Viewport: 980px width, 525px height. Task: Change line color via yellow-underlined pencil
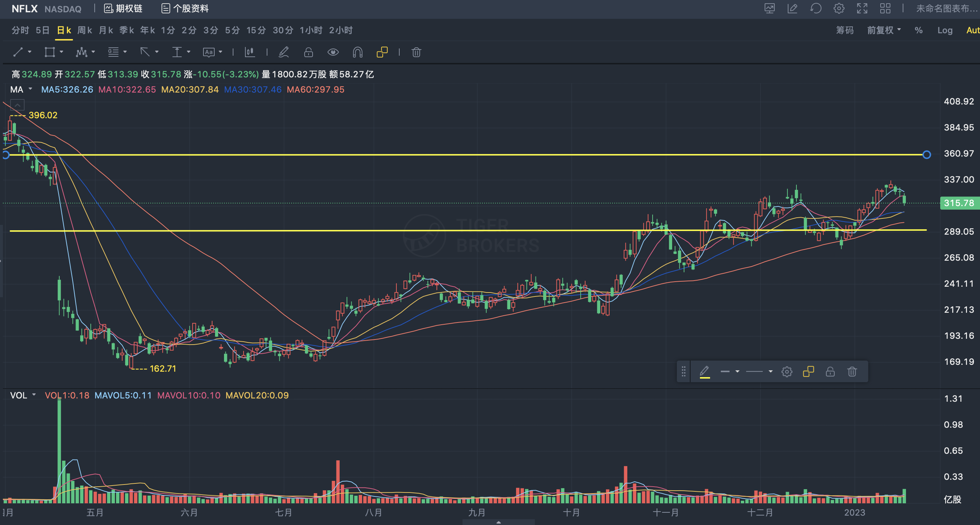click(705, 371)
